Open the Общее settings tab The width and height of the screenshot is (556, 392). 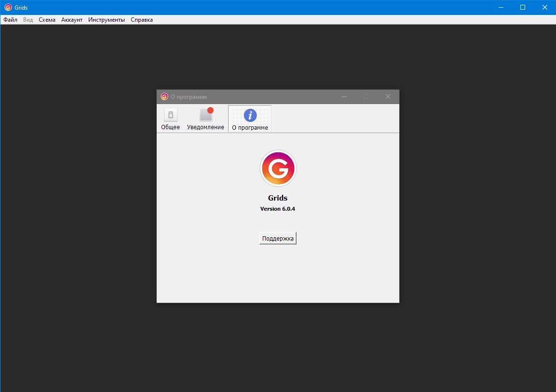[170, 119]
